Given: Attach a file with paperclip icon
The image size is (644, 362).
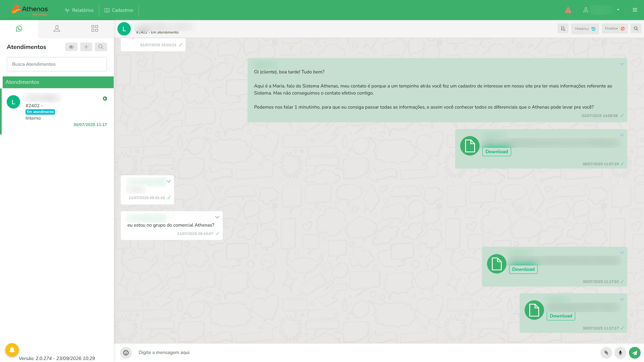Looking at the screenshot, I should click(x=606, y=353).
